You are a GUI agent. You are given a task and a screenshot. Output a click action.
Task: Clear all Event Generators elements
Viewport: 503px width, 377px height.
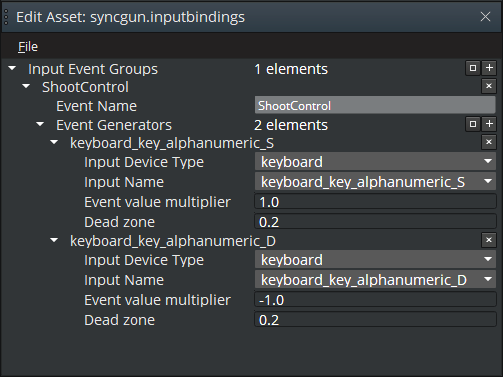pyautogui.click(x=473, y=124)
